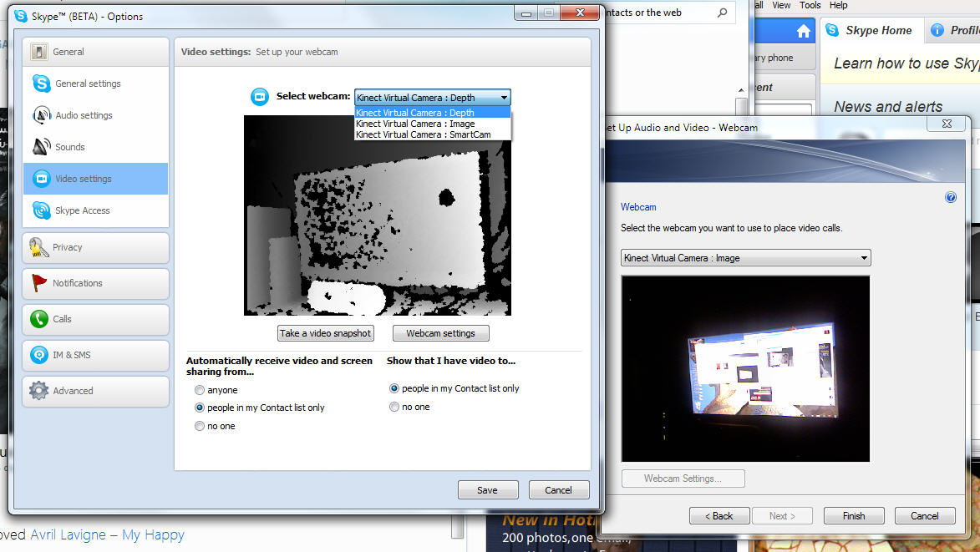Click webcam image preview in setup wizard
The image size is (980, 552).
pyautogui.click(x=745, y=368)
